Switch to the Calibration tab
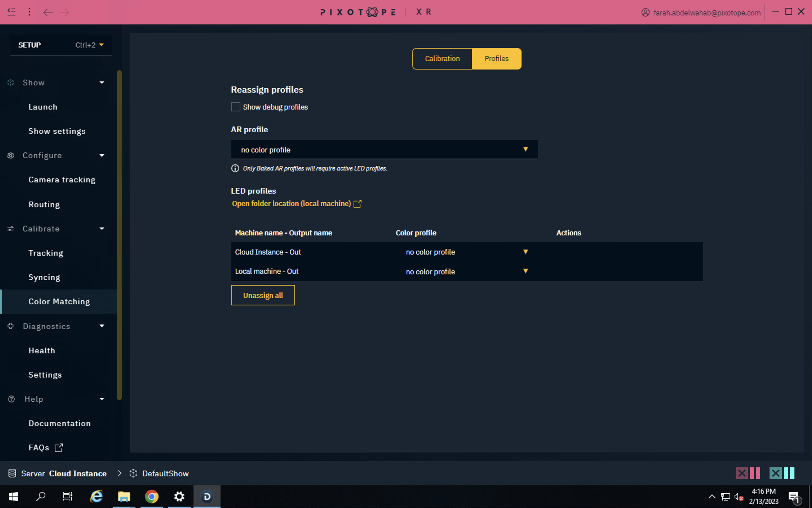Viewport: 812px width, 508px height. (442, 58)
